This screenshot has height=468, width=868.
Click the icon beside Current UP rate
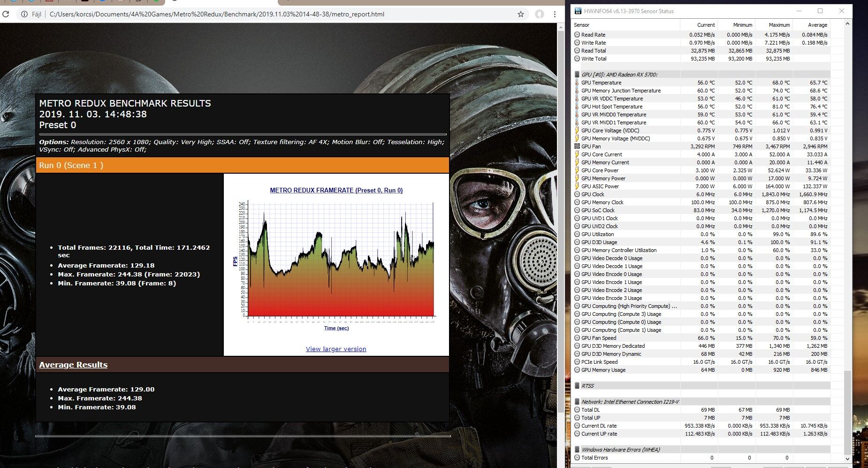(577, 434)
